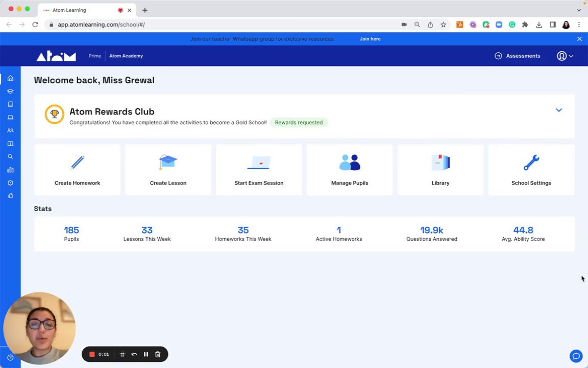Open the HubSpot extension icon
Image resolution: width=588 pixels, height=368 pixels.
click(459, 25)
